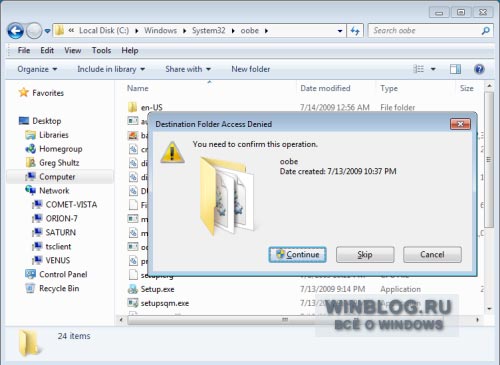Sort by the Date modified column header

point(325,88)
